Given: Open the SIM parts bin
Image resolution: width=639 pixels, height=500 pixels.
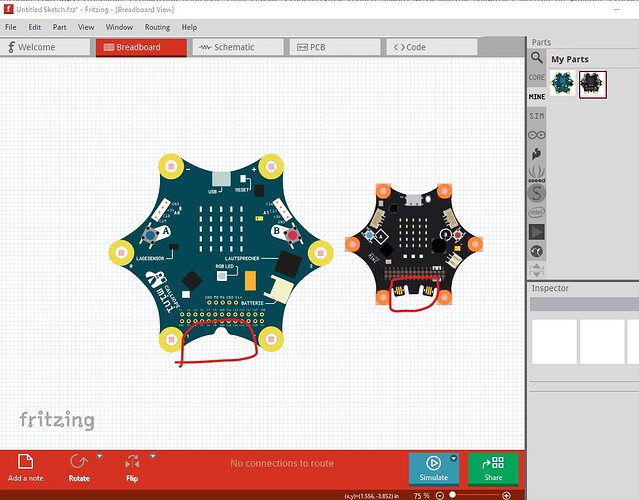Looking at the screenshot, I should [537, 116].
